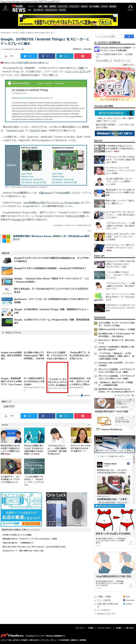This screenshot has width=136, height=644.
Task: Close the さいたま市 health mileage ad
Action: (134, 69)
